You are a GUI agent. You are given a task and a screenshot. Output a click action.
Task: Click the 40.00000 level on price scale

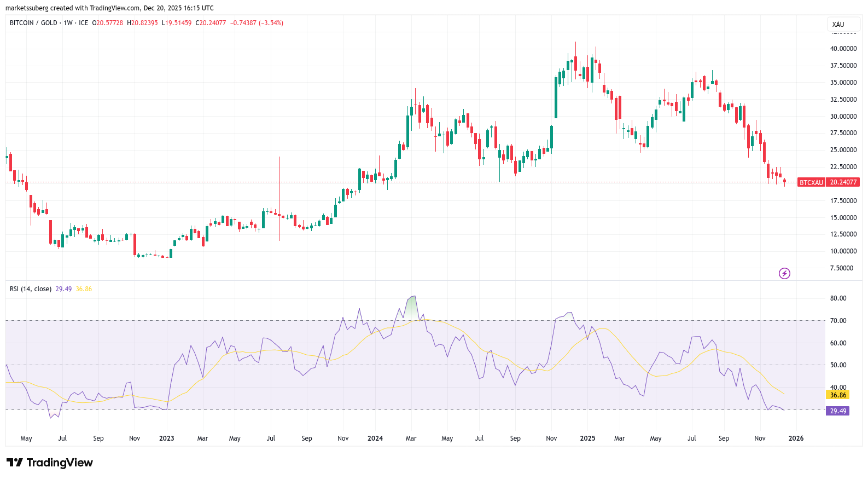coord(843,49)
